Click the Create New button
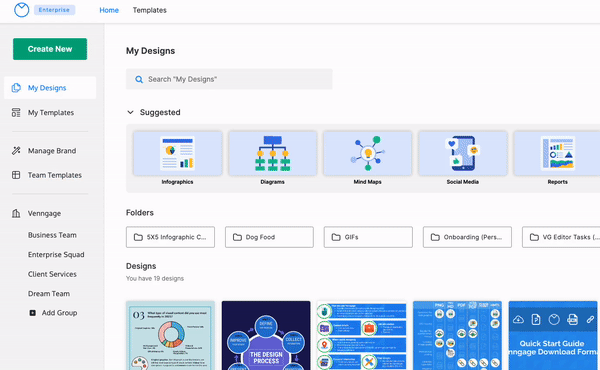This screenshot has width=600, height=370. 50,49
